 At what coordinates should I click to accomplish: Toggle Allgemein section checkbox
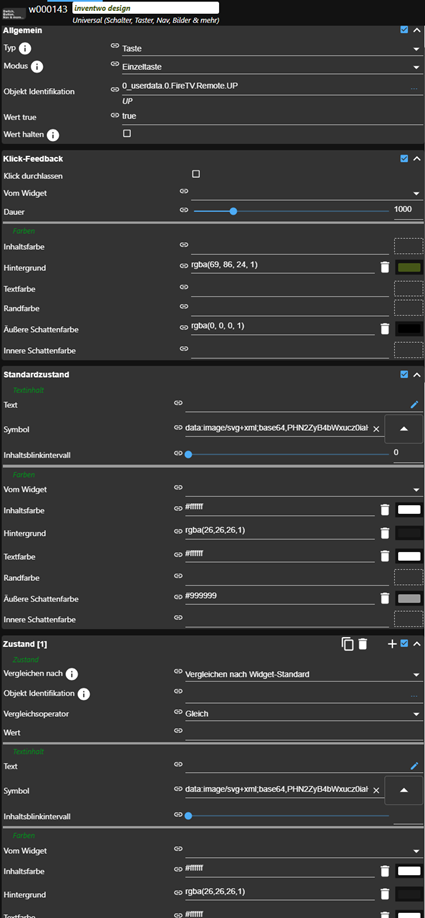404,29
